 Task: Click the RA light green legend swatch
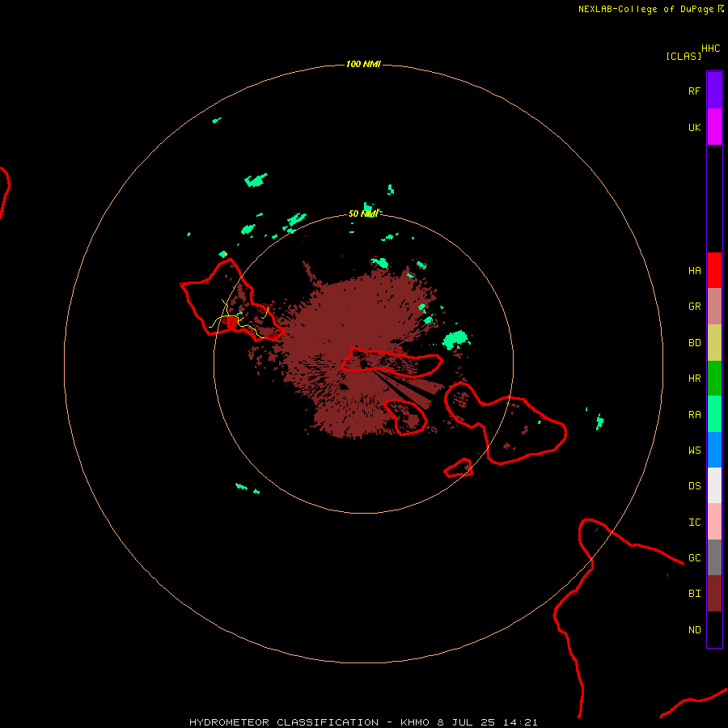[x=714, y=414]
